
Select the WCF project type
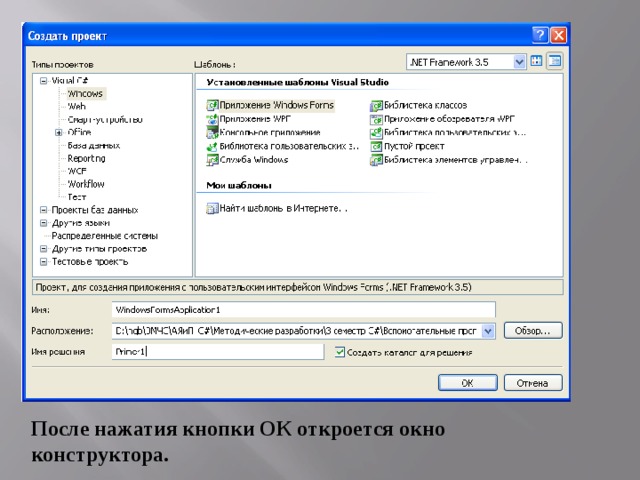click(77, 171)
